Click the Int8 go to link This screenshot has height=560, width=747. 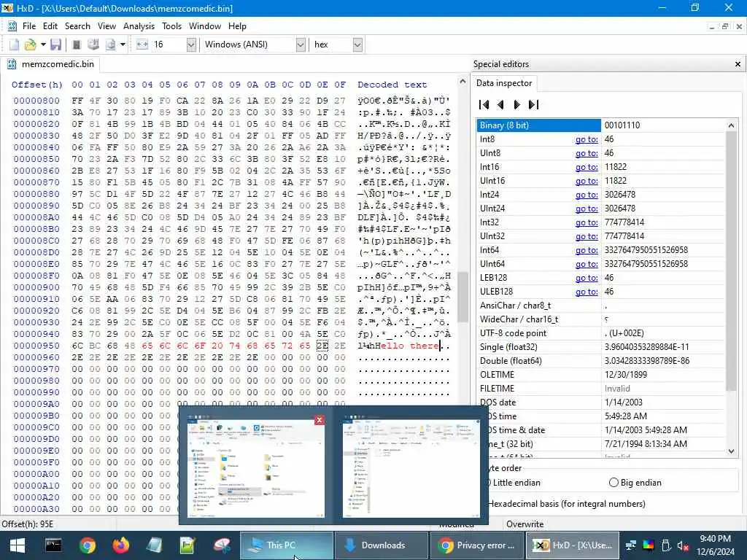587,139
